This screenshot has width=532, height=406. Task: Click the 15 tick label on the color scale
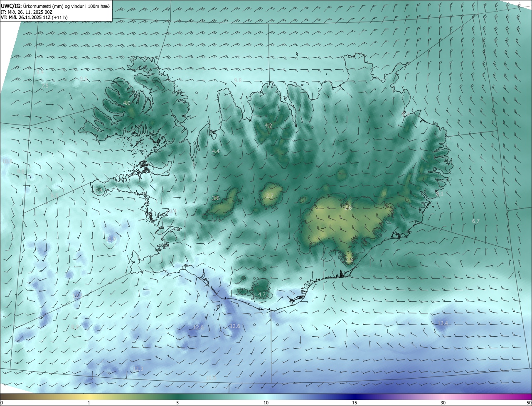click(355, 403)
